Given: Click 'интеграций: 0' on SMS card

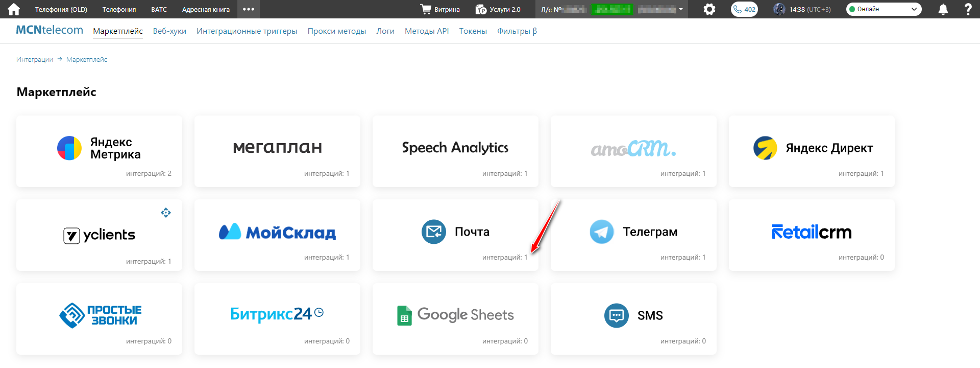Looking at the screenshot, I should (x=683, y=341).
